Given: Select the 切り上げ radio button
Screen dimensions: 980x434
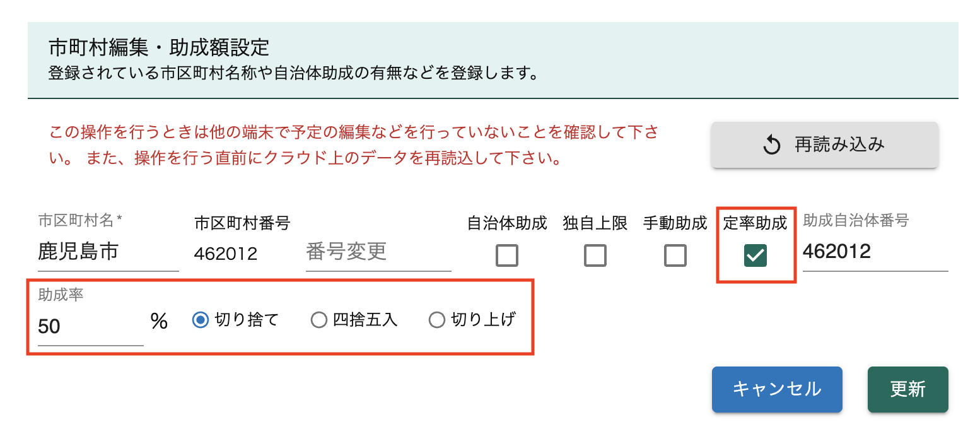Looking at the screenshot, I should pos(436,320).
